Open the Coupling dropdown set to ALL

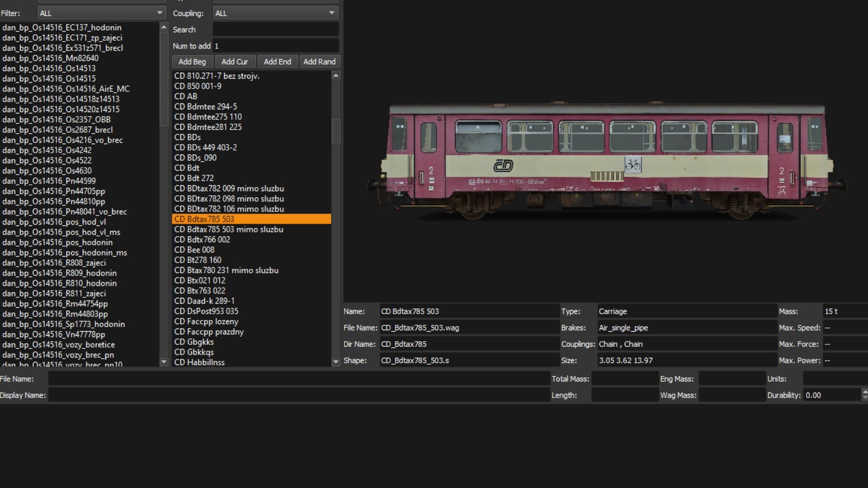point(276,13)
